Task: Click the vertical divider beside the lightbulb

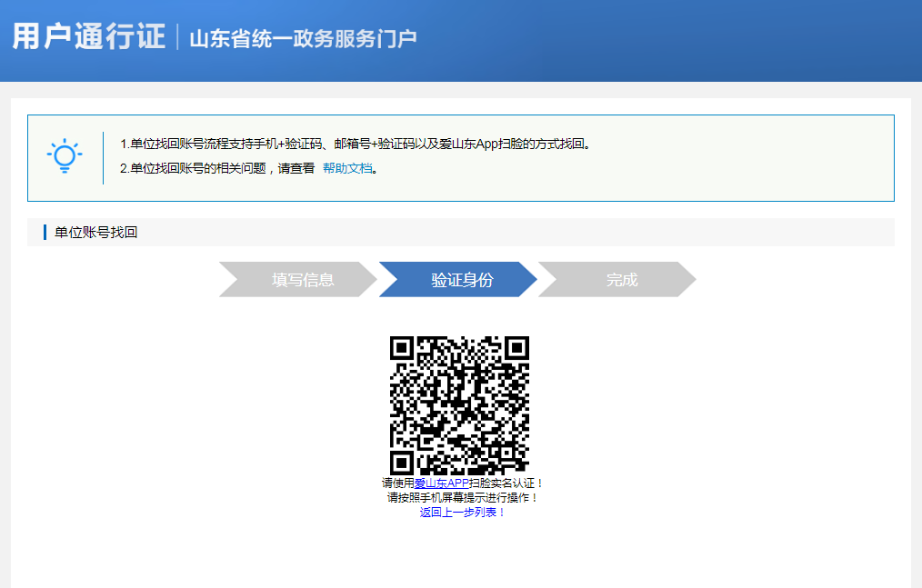Action: 103,157
